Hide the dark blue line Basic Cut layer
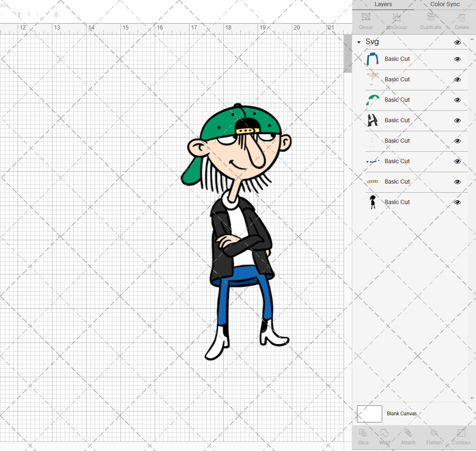 (x=457, y=161)
